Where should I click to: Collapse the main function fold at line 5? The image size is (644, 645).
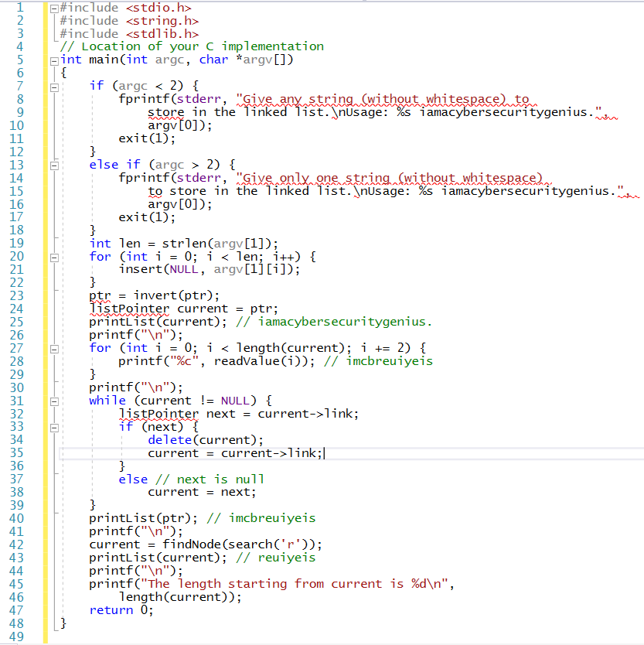54,61
